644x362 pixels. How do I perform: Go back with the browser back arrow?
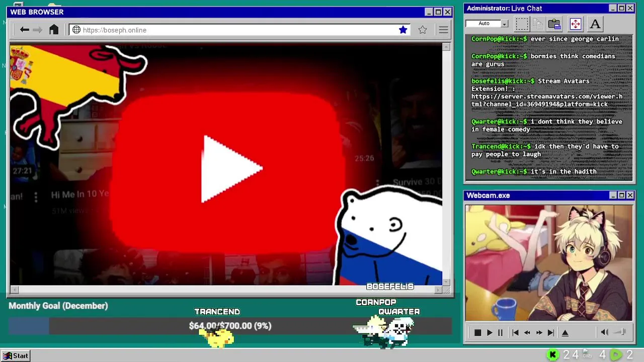click(x=24, y=30)
